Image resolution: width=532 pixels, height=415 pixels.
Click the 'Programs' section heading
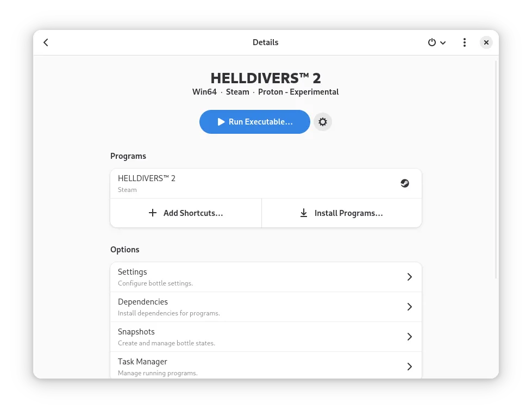pos(128,156)
